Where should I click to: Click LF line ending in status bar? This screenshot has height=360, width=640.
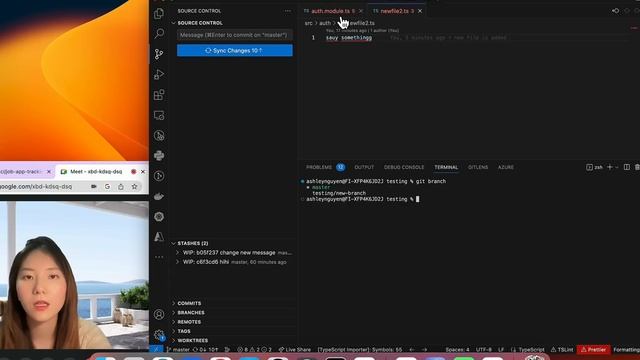[x=501, y=349]
